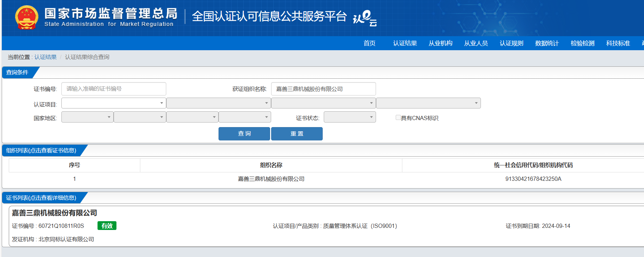Select the 证书列表 section header tab
The width and height of the screenshot is (644, 257).
[41, 198]
